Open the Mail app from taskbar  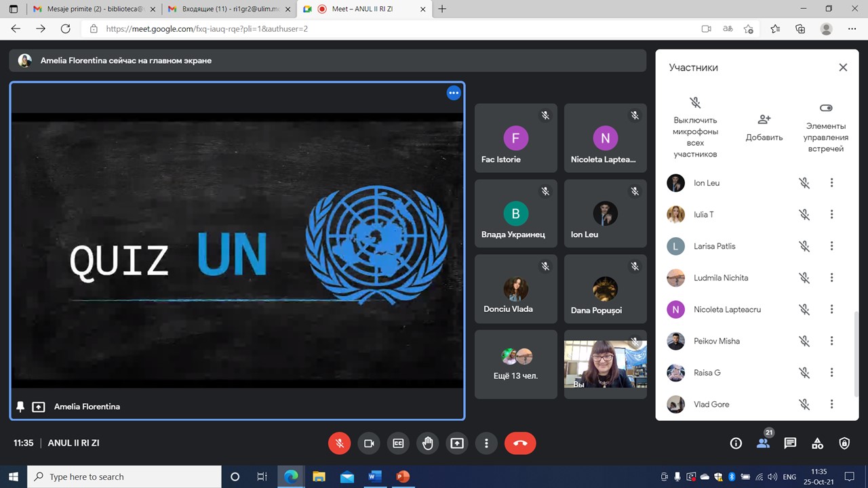tap(347, 476)
